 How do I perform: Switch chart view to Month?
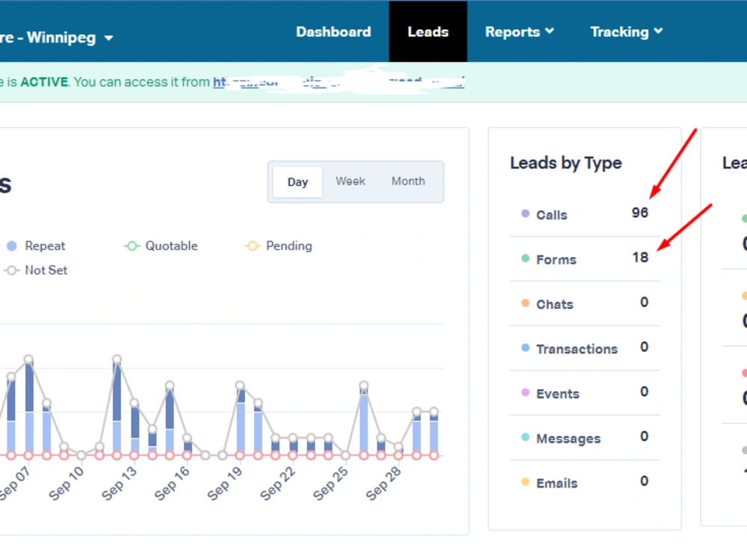[408, 181]
